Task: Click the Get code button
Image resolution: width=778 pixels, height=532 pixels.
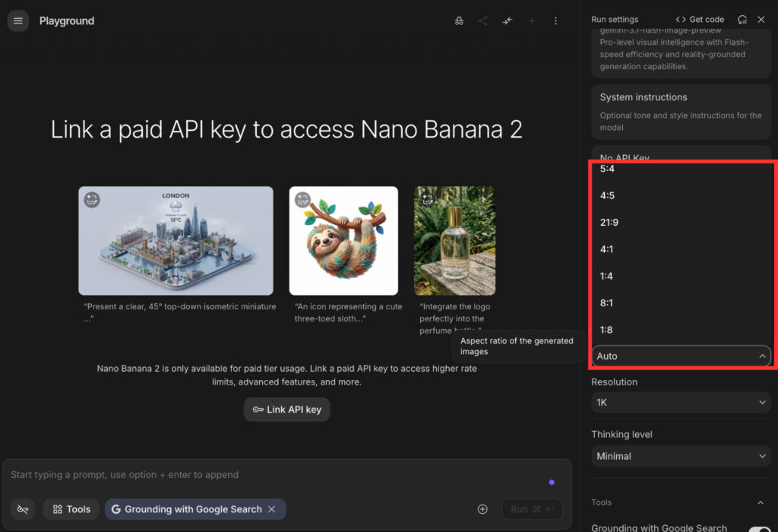Action: click(x=700, y=19)
